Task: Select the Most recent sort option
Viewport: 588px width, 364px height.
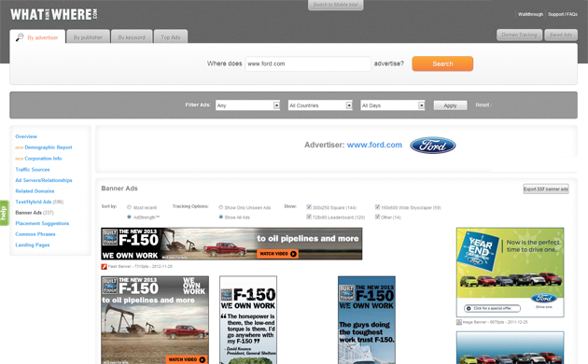Action: point(129,207)
